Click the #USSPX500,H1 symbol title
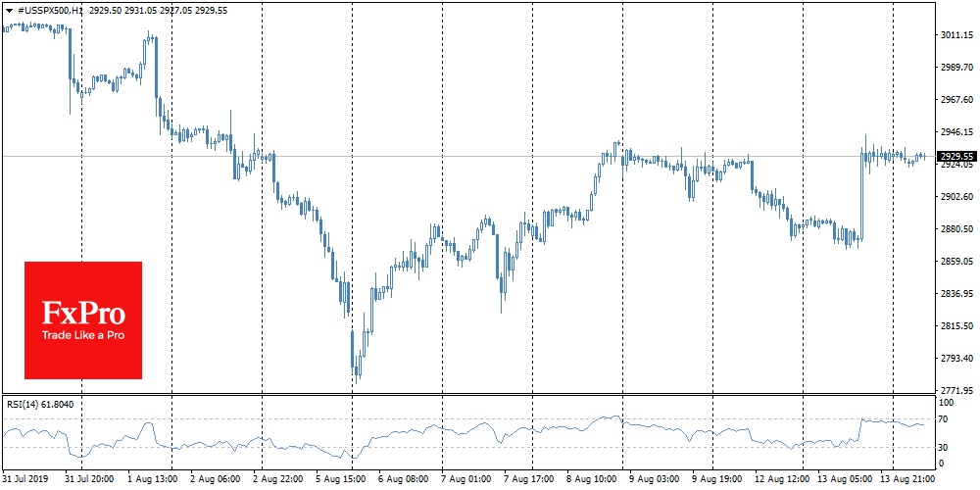This screenshot has width=980, height=490. coord(47,9)
